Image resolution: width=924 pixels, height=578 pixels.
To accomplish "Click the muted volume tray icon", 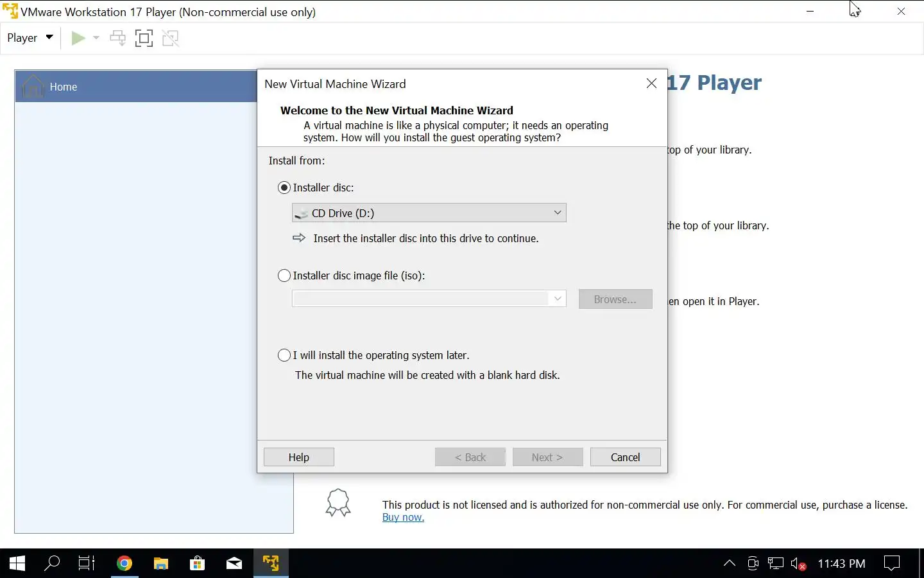I will coord(798,564).
